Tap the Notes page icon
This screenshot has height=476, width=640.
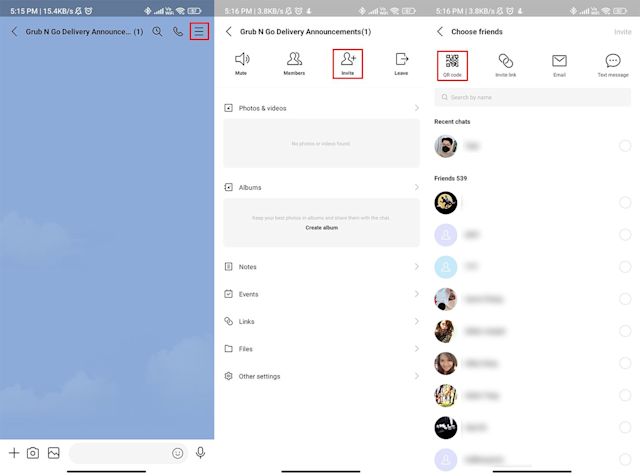click(229, 267)
